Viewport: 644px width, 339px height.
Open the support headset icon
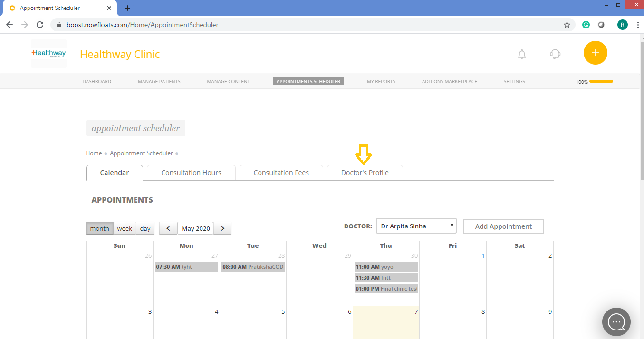(x=555, y=54)
